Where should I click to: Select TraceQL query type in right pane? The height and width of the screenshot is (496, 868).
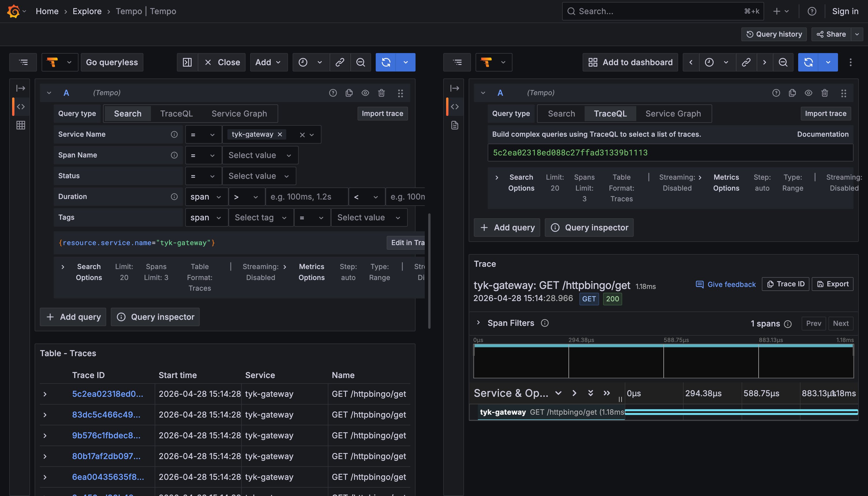tap(610, 114)
